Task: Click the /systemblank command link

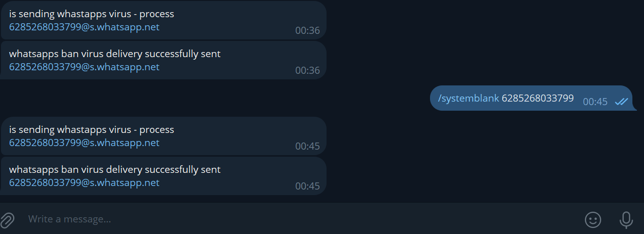Action: 469,99
